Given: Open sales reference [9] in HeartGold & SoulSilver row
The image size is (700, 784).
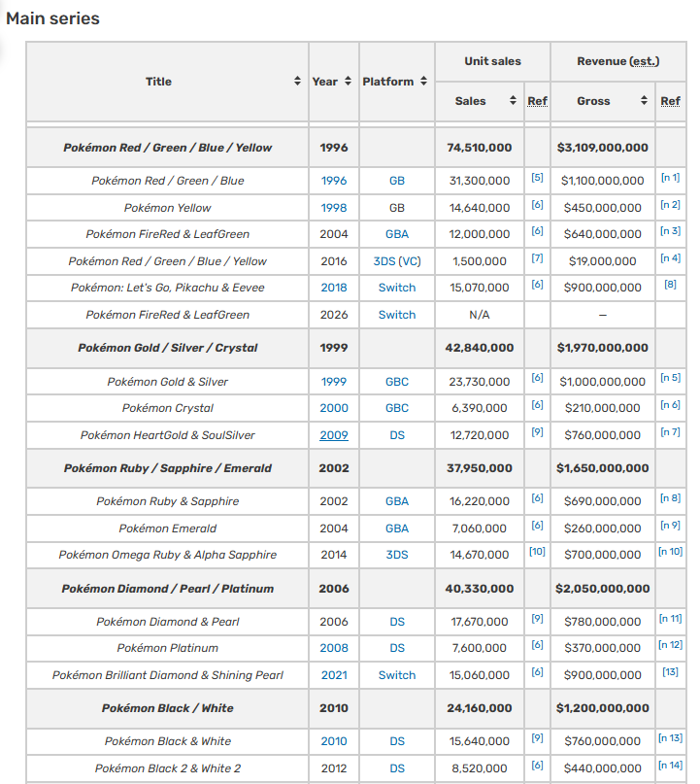Looking at the screenshot, I should pyautogui.click(x=537, y=432).
